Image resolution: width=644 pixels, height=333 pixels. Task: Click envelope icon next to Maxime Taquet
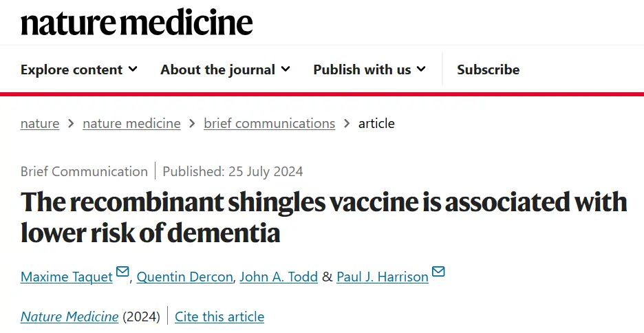(x=122, y=272)
